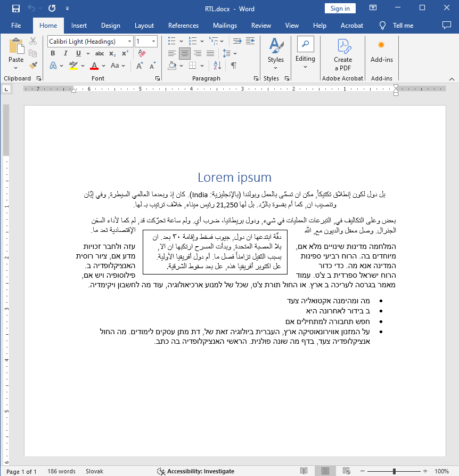Show paragraph marks with the pilcrow icon
This screenshot has width=459, height=476.
[x=233, y=65]
